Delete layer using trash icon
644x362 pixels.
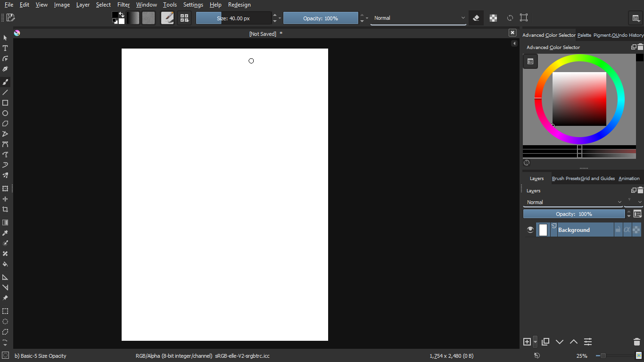(x=636, y=342)
